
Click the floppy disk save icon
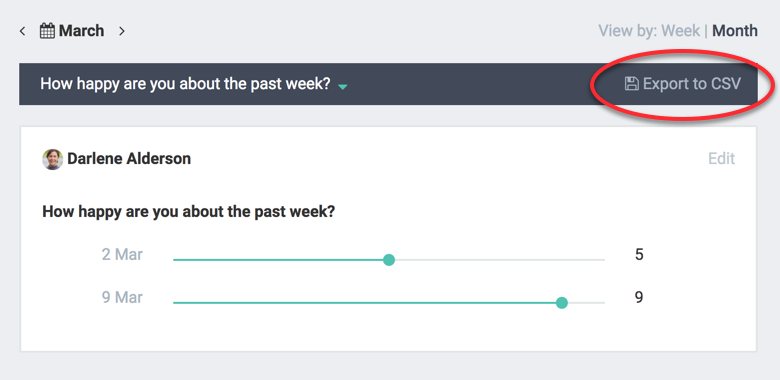631,84
